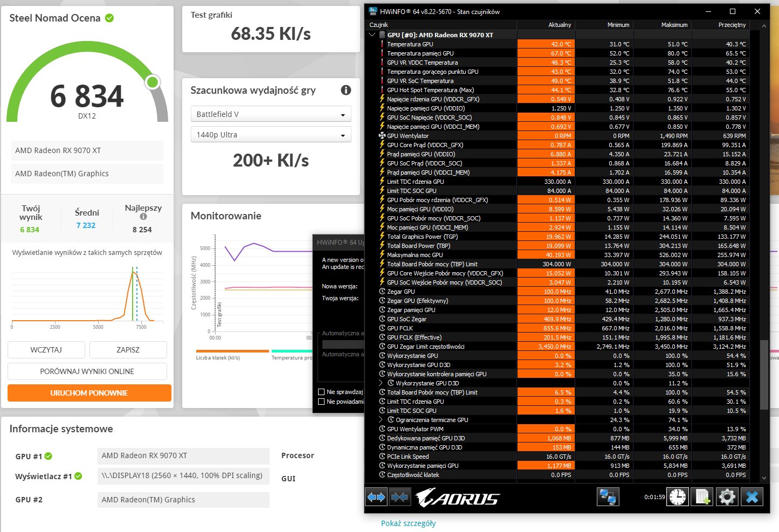Open HWiNFO sensor settings gear
779x532 pixels.
click(x=727, y=497)
